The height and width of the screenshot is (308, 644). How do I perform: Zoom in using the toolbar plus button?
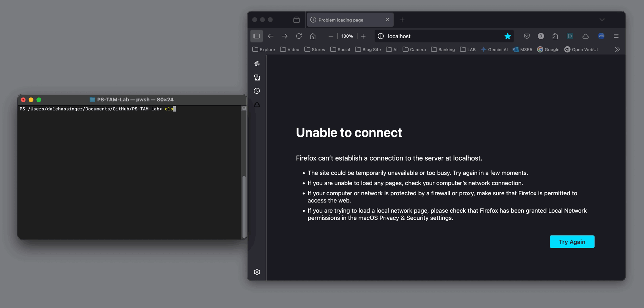[x=363, y=36]
